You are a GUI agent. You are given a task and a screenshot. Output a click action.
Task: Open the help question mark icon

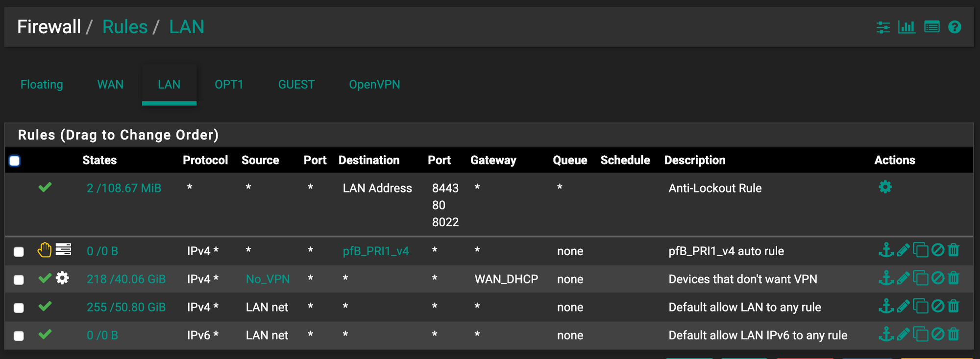click(955, 27)
